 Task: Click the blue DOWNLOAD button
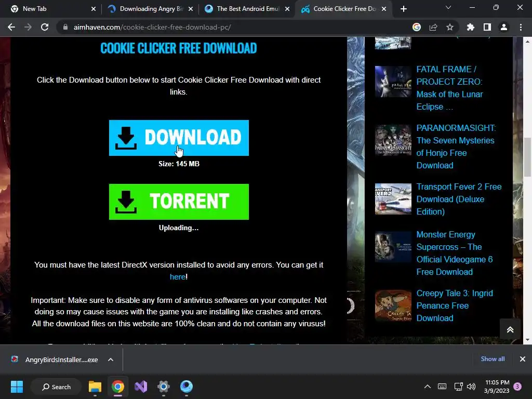[179, 138]
